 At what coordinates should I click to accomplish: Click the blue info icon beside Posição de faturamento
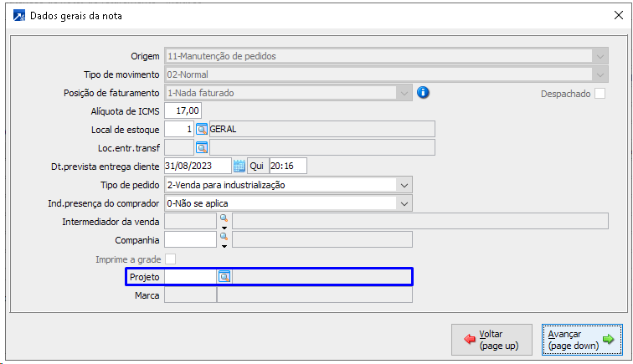tap(423, 92)
